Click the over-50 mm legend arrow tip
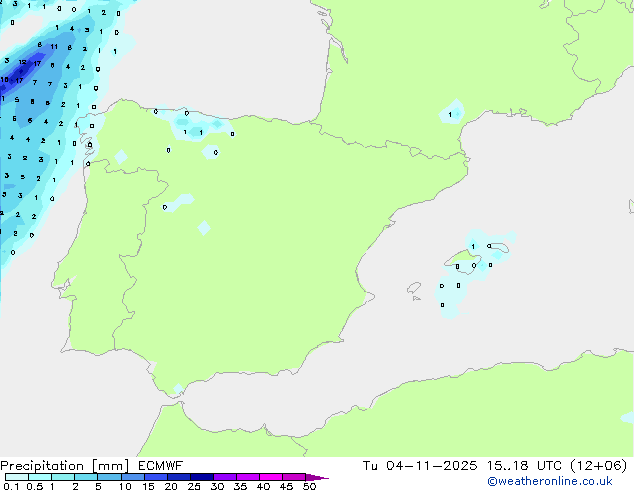 point(317,477)
